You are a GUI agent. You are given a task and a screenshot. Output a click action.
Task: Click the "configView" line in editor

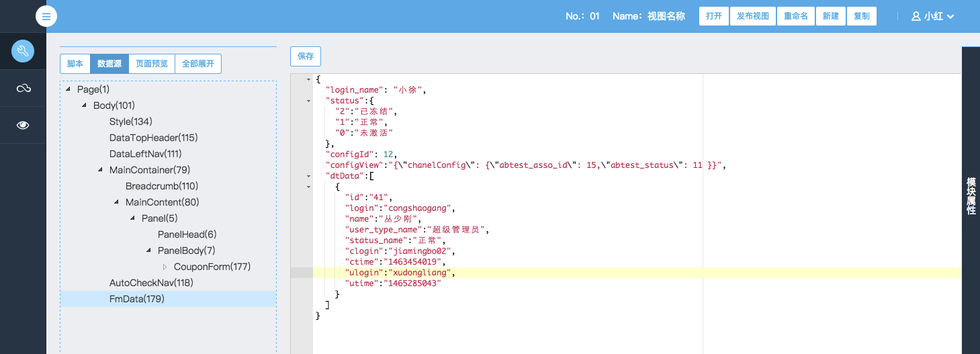click(x=526, y=165)
